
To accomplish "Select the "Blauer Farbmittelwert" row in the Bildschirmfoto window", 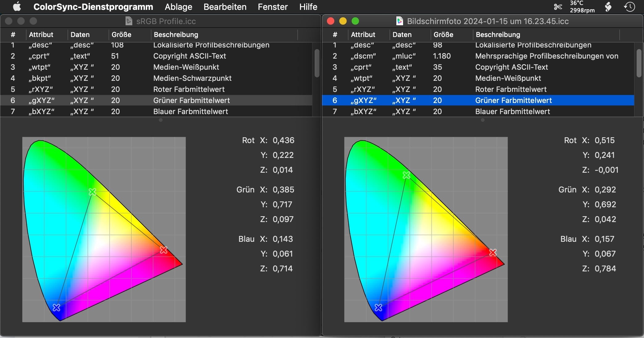I will click(x=478, y=112).
